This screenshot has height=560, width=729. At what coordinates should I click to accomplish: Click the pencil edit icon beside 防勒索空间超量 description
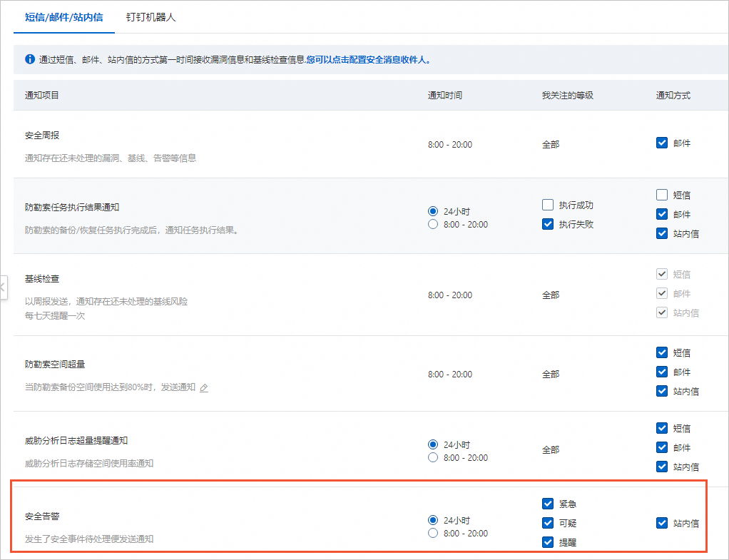pos(204,388)
